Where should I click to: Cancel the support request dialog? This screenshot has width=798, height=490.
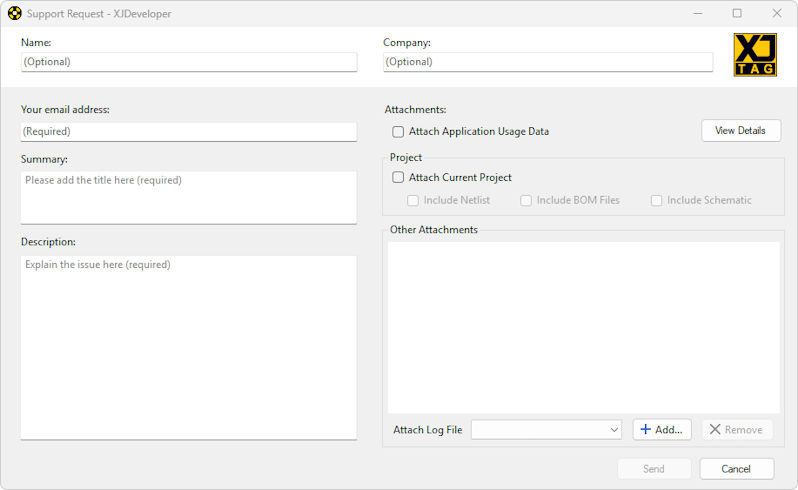click(736, 469)
